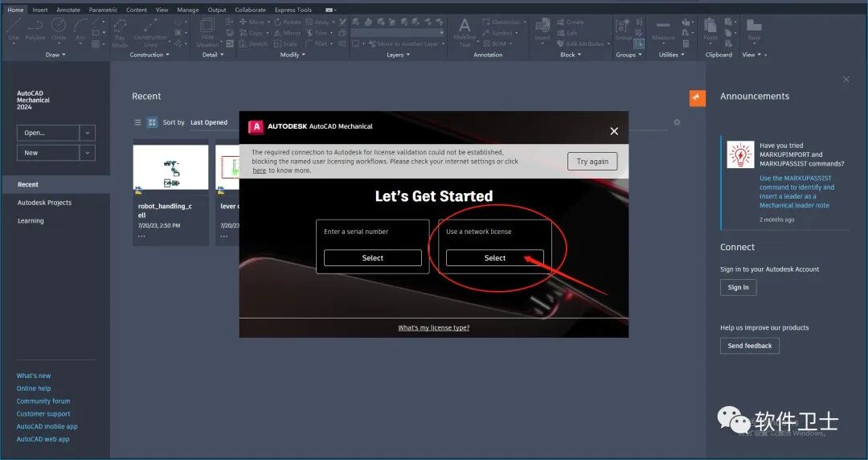Expand the Draw panel dropdown
This screenshot has height=460, width=868.
coord(55,55)
